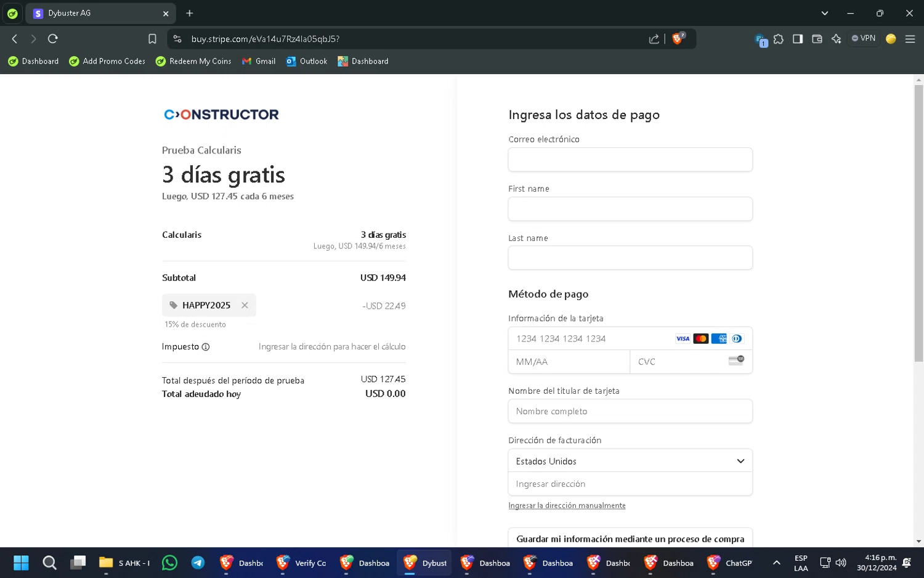Open clock showing 4:16 p.m.

877,563
